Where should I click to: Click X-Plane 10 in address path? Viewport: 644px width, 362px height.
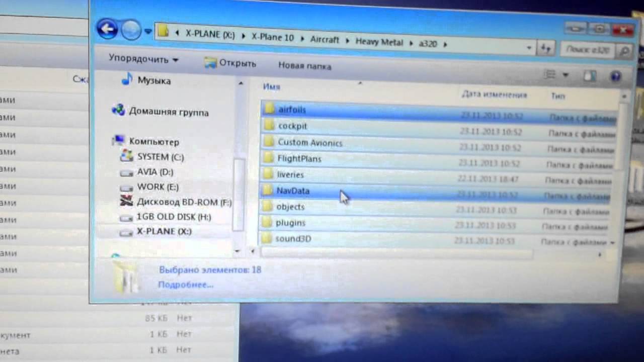pyautogui.click(x=273, y=37)
